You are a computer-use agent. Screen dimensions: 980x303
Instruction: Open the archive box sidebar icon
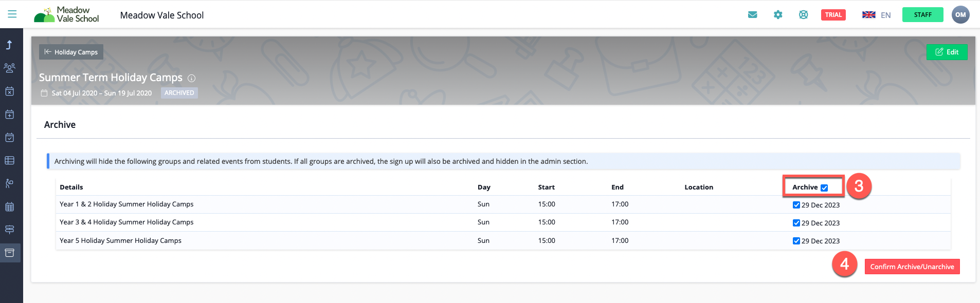coord(9,253)
